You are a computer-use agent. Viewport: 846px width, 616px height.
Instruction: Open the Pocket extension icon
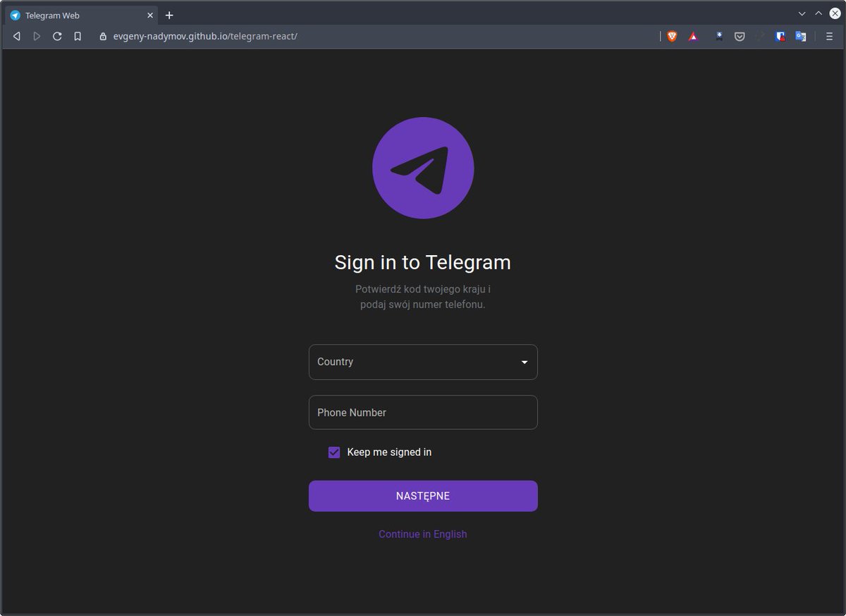(x=740, y=36)
